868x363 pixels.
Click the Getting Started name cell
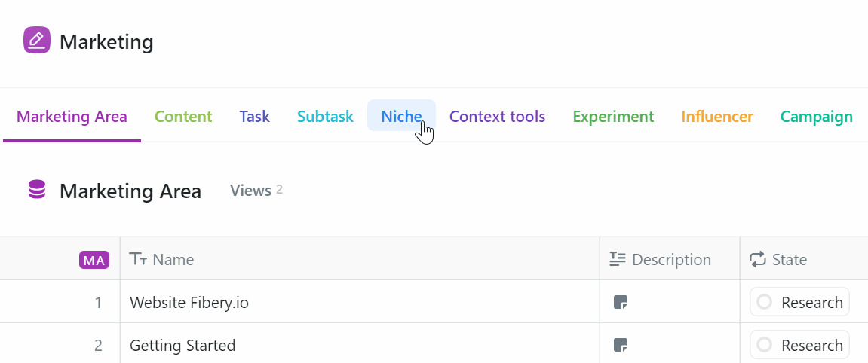[x=182, y=346]
